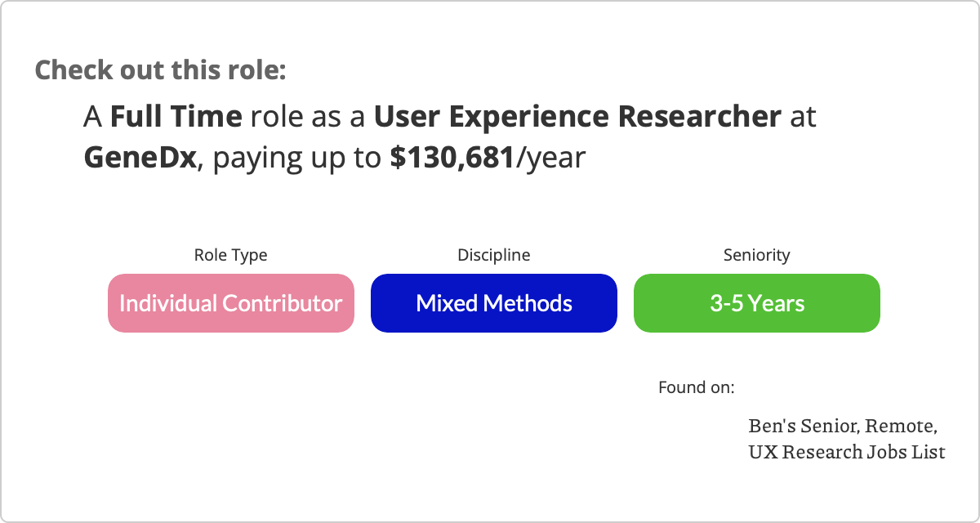Viewport: 980px width, 523px height.
Task: Open the GeneDx company name
Action: (x=140, y=158)
